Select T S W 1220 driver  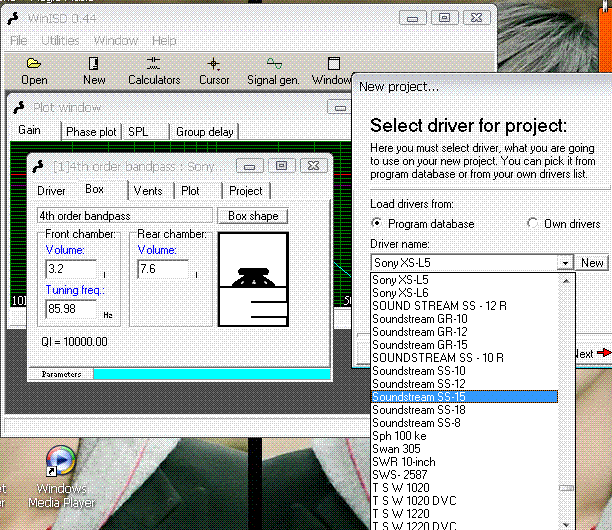464,514
